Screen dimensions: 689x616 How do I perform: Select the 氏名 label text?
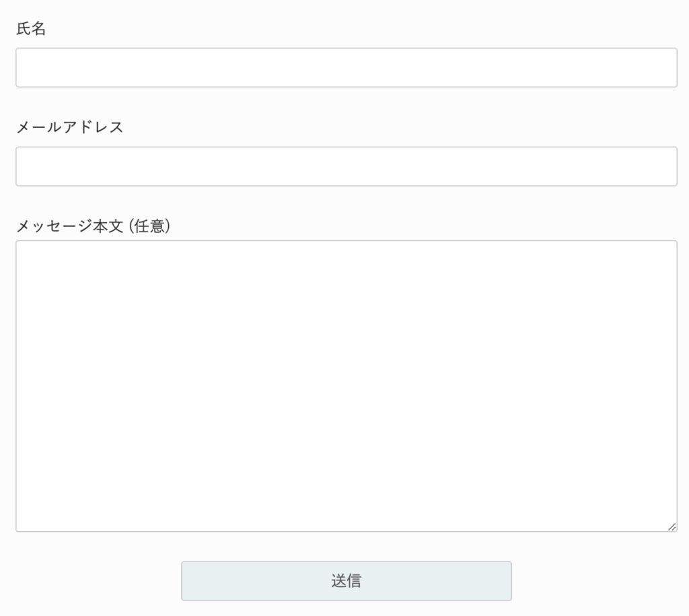(x=31, y=28)
